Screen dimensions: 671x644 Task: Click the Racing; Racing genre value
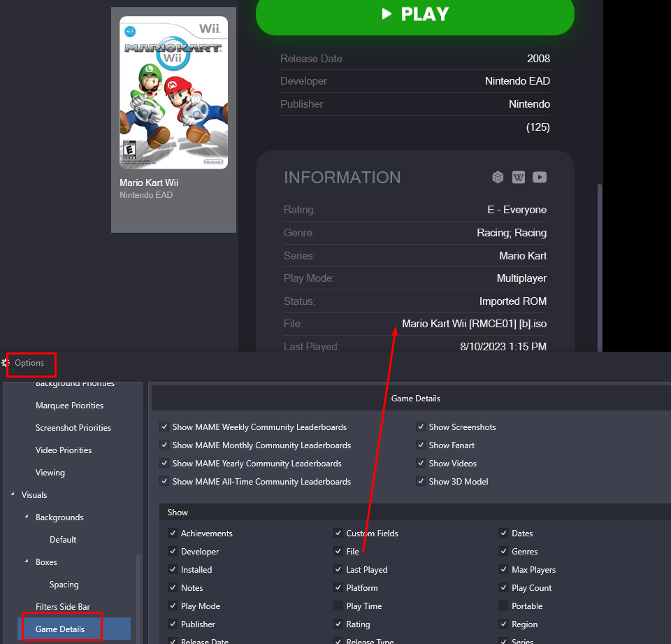click(512, 233)
